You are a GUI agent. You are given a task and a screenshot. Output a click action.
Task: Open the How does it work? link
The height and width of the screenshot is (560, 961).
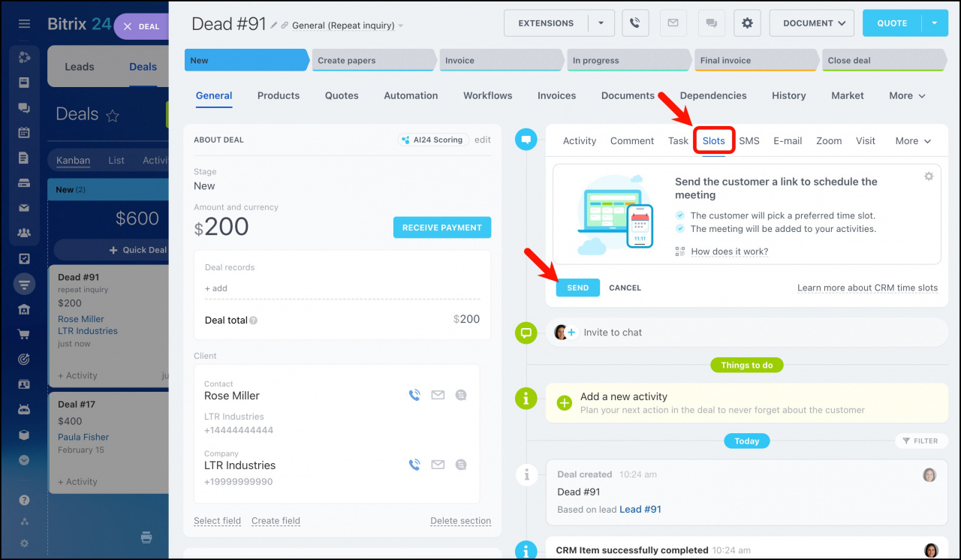tap(730, 251)
